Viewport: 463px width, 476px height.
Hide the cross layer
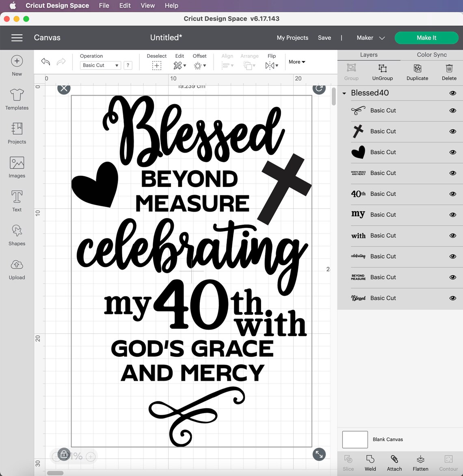pyautogui.click(x=452, y=132)
